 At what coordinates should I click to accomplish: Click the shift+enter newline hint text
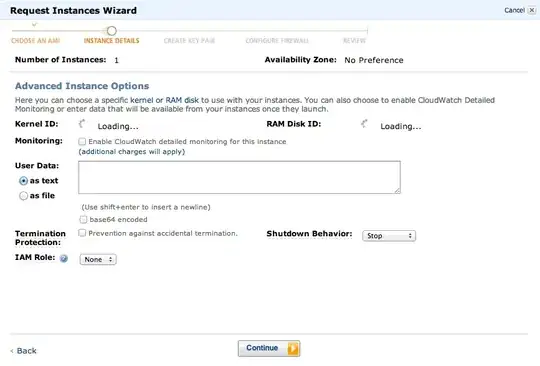tap(146, 207)
